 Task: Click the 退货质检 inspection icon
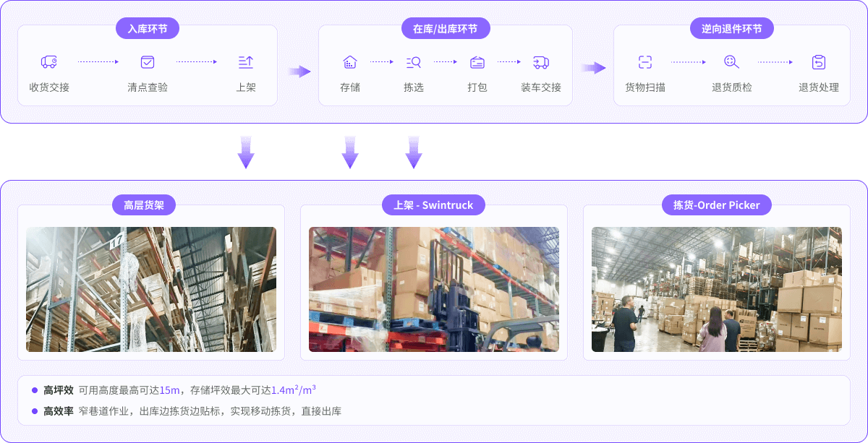731,62
